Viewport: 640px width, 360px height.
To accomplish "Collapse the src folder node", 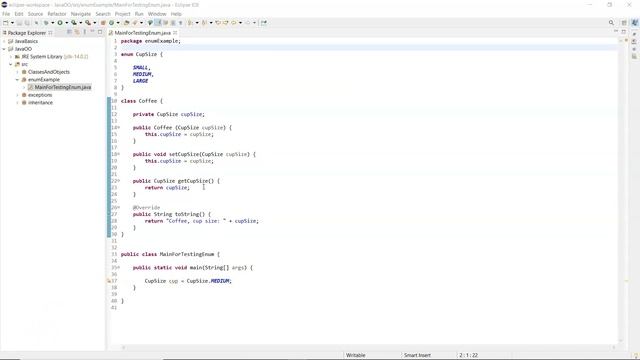I will (x=11, y=64).
